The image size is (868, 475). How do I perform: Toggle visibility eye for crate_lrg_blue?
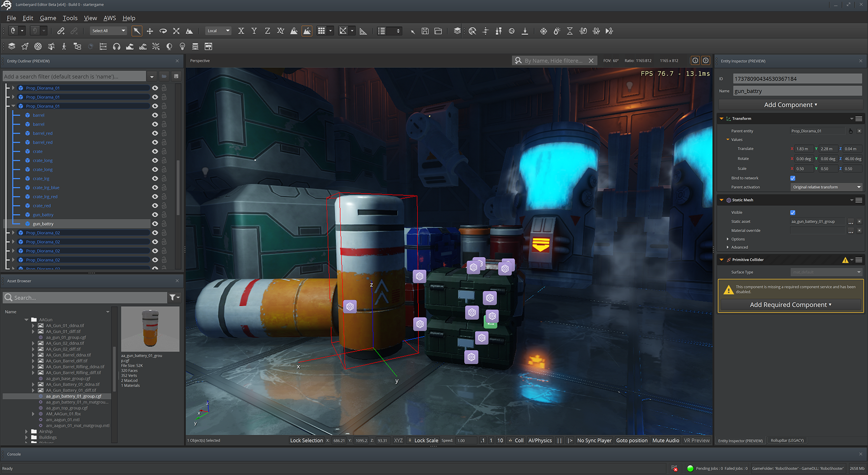coord(155,187)
